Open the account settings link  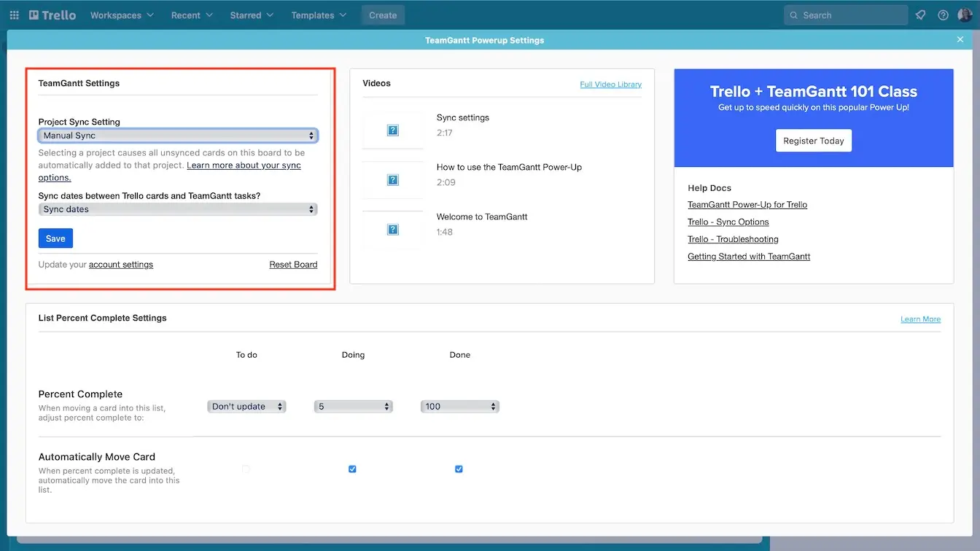[x=121, y=265]
